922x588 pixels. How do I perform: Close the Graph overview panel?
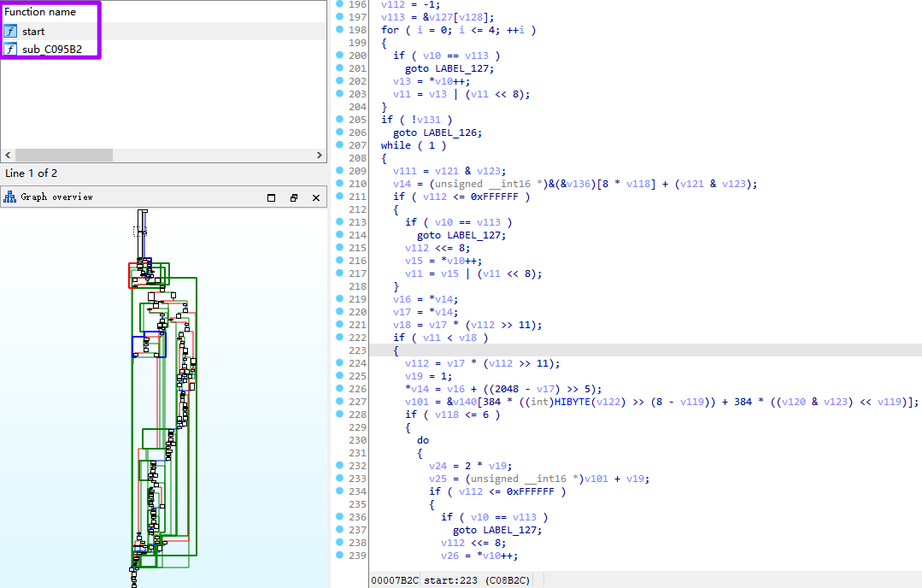(315, 197)
